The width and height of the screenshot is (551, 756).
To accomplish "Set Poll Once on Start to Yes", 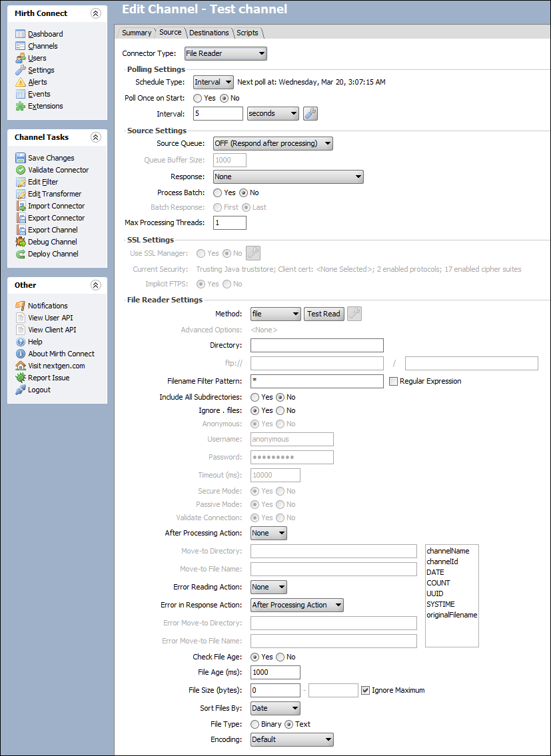I will [x=197, y=98].
